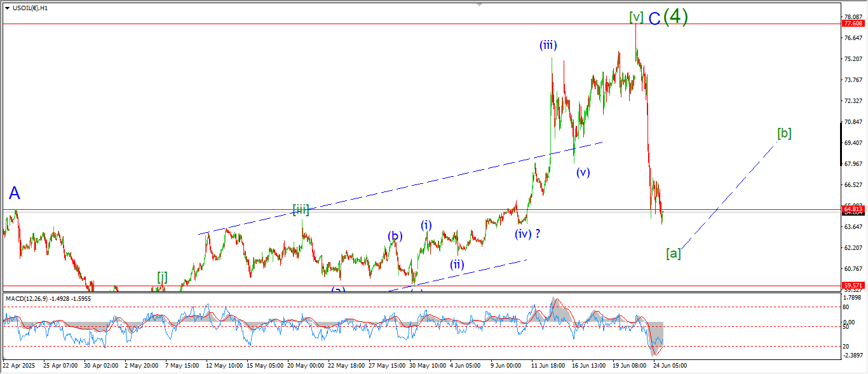Image resolution: width=868 pixels, height=374 pixels.
Task: Select the green [iii] wave label
Action: [x=301, y=209]
